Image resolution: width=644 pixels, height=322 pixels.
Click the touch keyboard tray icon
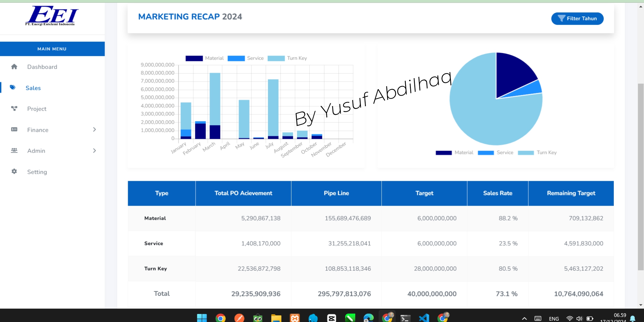click(538, 318)
